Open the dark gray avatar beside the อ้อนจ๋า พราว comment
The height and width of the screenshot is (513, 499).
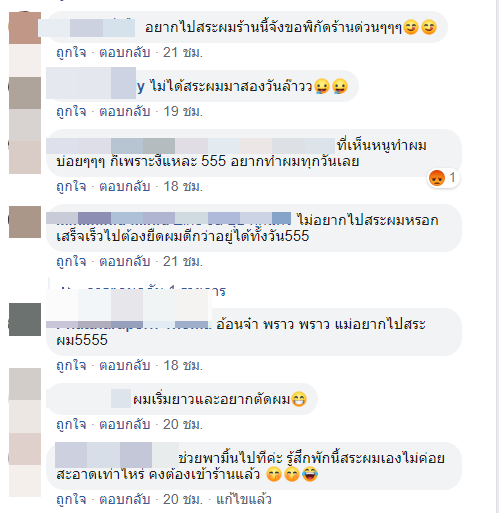coord(25,319)
